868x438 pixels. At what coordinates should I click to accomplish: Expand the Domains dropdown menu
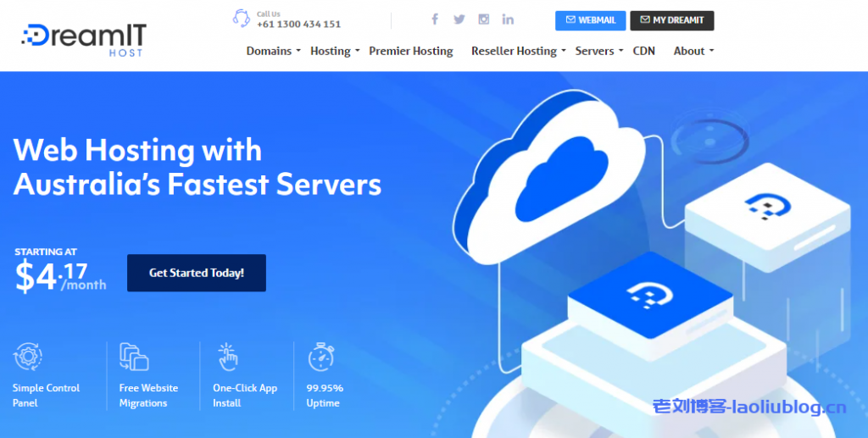pos(274,51)
